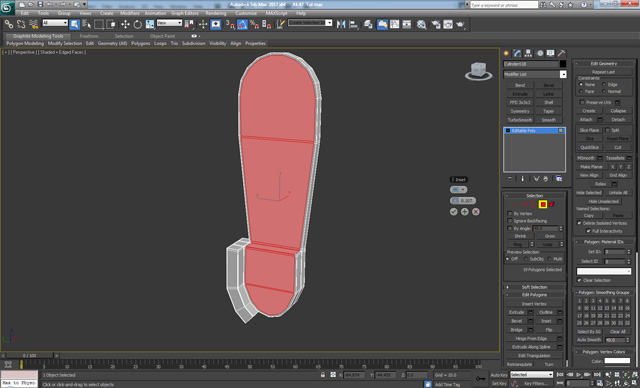Toggle Clear Selection checkbox
This screenshot has height=388, width=640.
coord(579,280)
